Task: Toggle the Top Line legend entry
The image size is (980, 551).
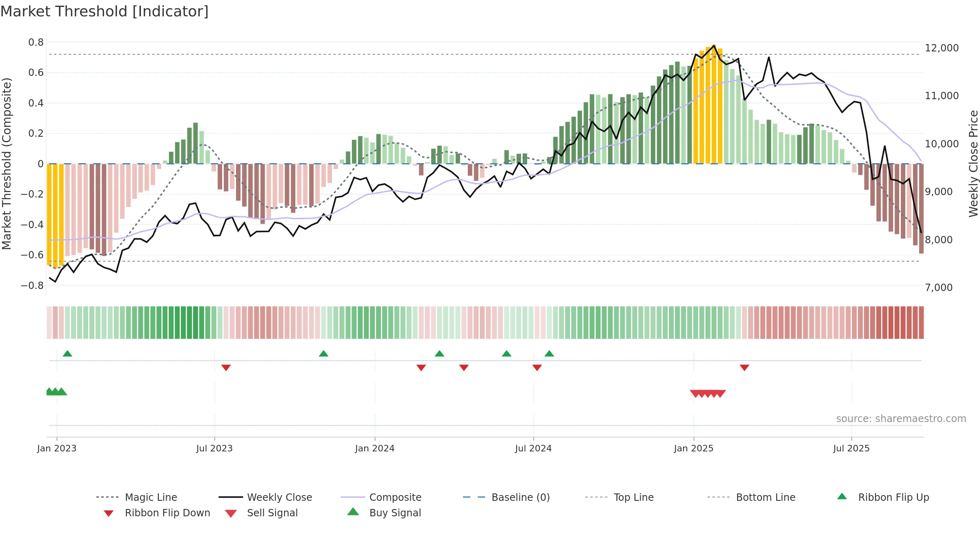Action: click(x=619, y=497)
